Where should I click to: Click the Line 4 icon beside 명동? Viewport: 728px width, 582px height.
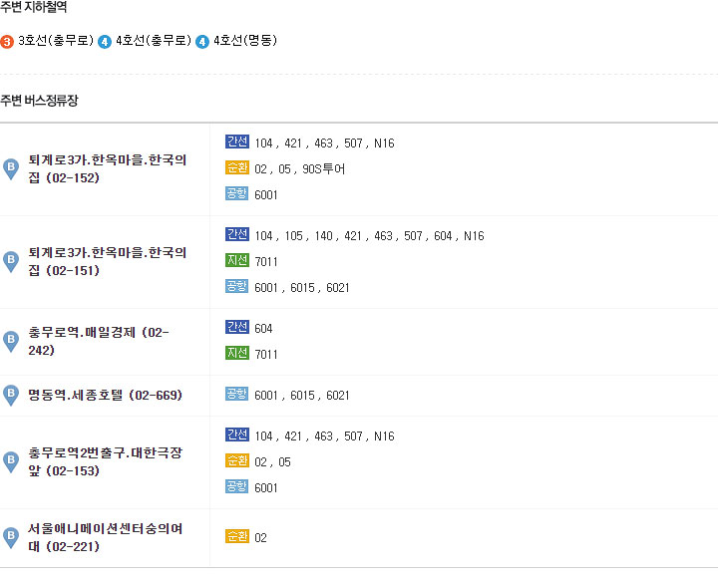(x=202, y=42)
